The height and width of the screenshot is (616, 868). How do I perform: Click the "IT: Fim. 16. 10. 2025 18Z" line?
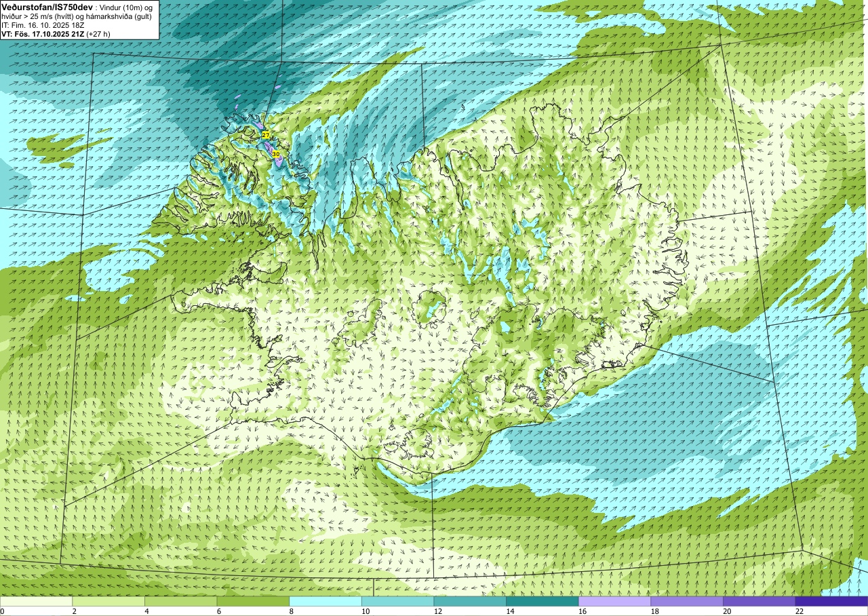pyautogui.click(x=43, y=24)
